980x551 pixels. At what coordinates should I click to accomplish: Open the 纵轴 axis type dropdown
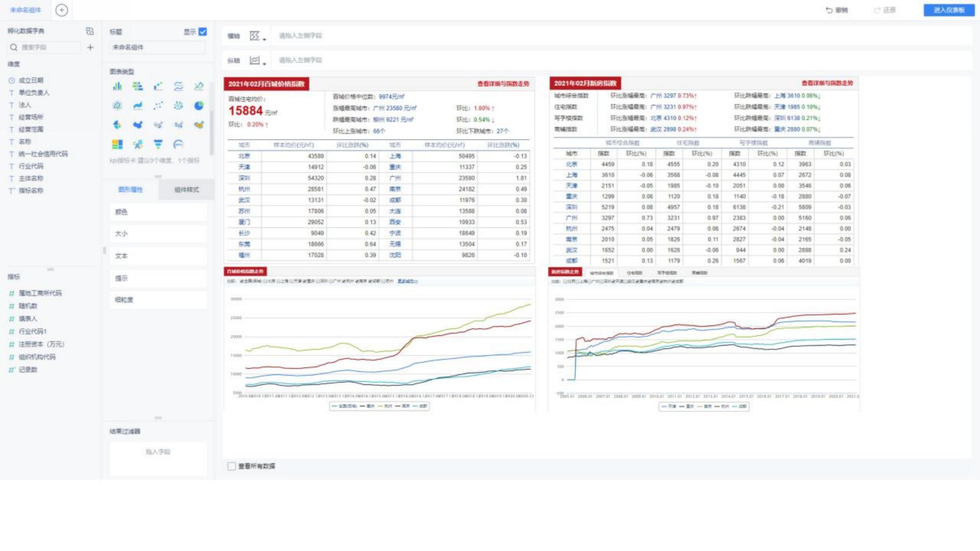click(x=257, y=60)
